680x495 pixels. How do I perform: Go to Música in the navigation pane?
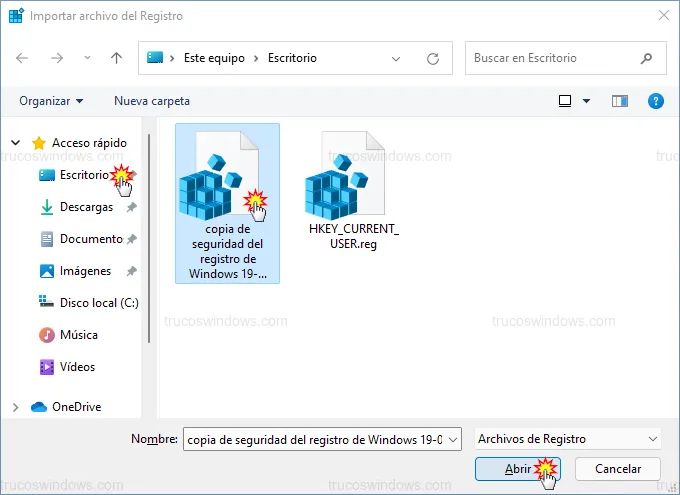(x=78, y=334)
